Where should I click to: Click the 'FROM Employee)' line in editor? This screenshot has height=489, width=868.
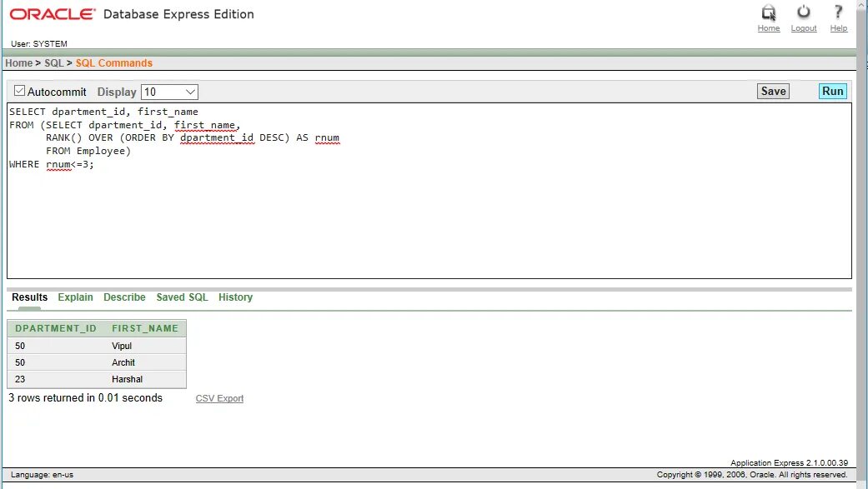88,151
